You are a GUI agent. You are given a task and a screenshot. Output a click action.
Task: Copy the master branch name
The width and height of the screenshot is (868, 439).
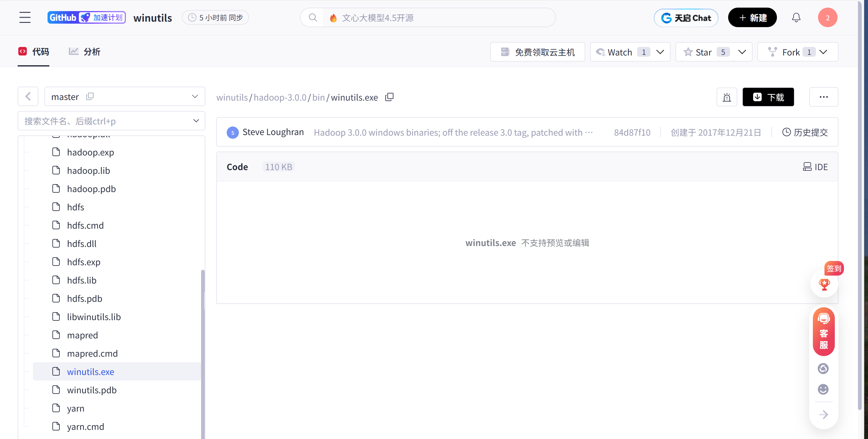tap(90, 96)
